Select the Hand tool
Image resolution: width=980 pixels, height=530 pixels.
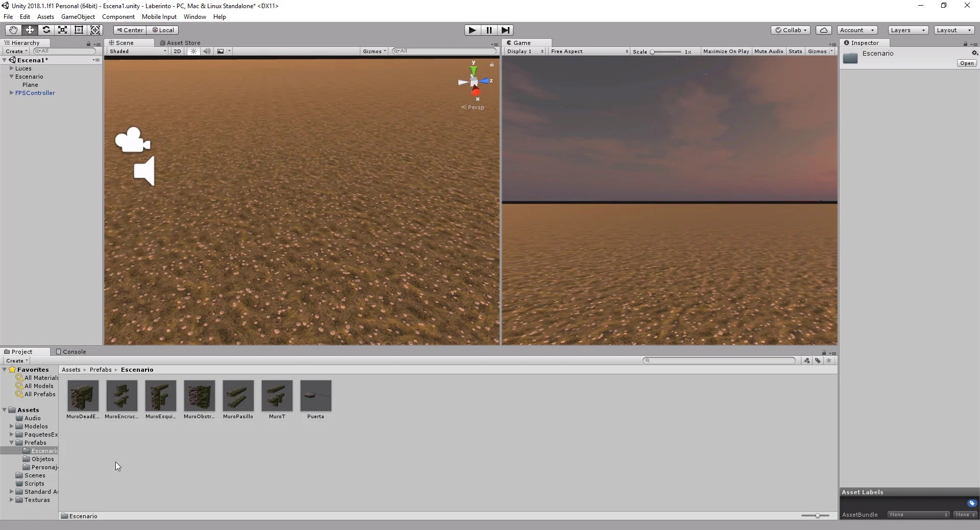pos(13,30)
